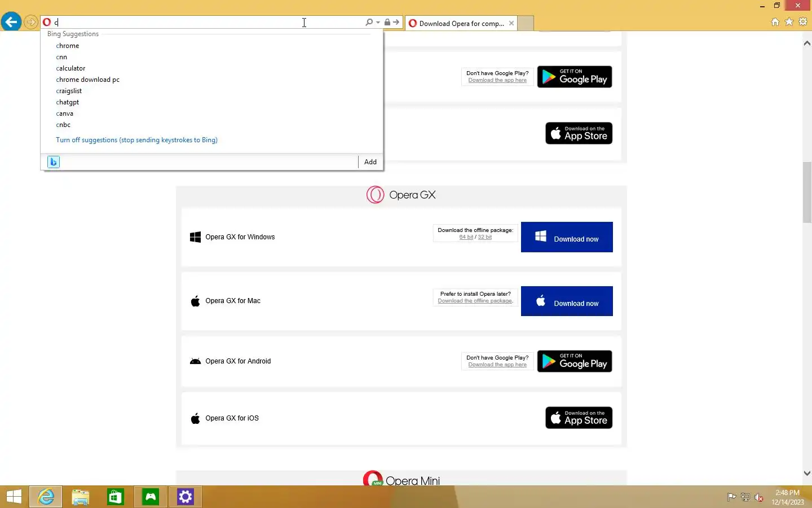Click Google Play badge for Opera GX Android
This screenshot has width=812, height=508.
575,361
